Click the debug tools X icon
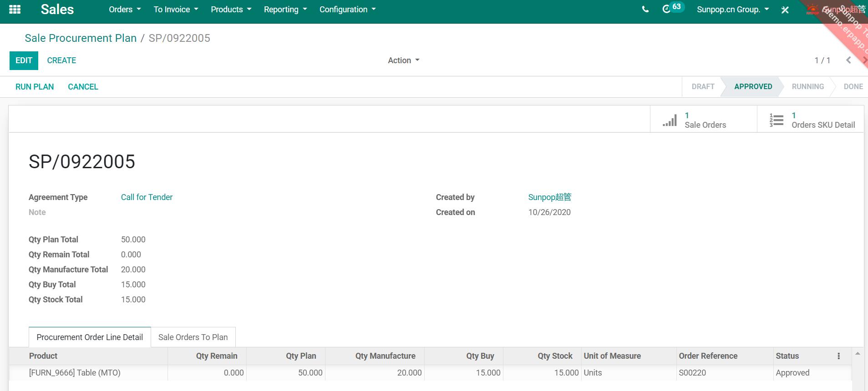868x391 pixels. tap(785, 10)
